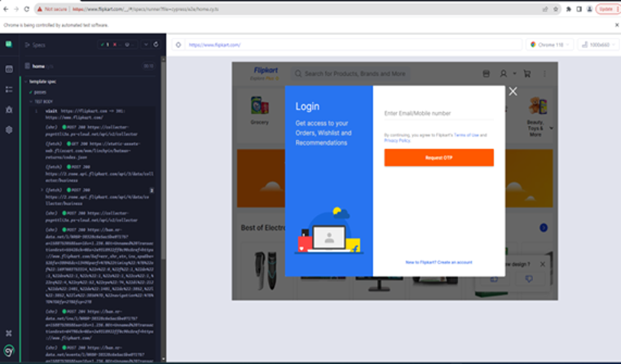Close the Flipkart login modal
Viewport: 621px width, 364px height.
(513, 91)
